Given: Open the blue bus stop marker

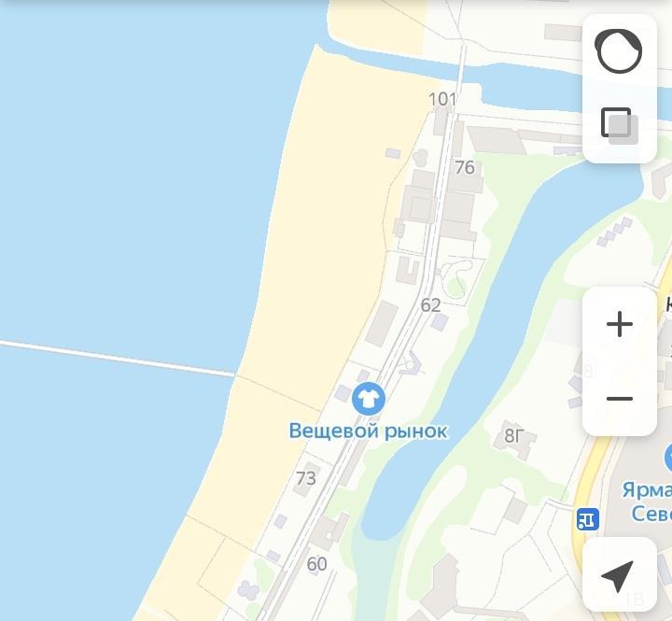Looking at the screenshot, I should click(588, 519).
